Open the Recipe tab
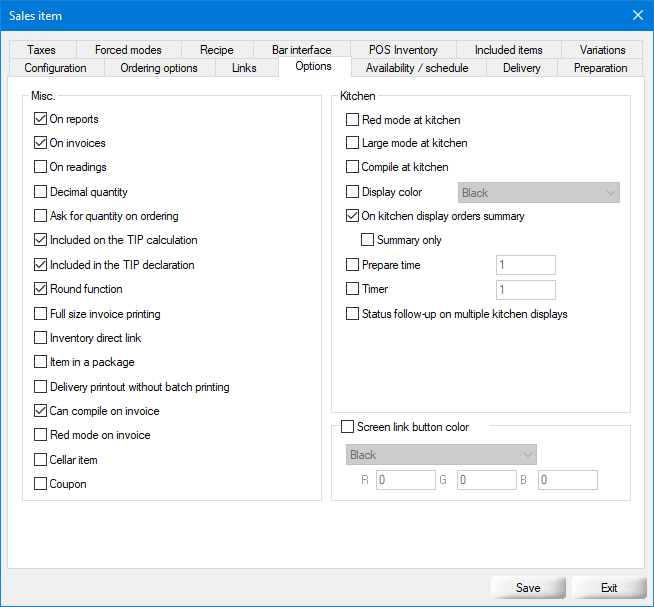Viewport: 654px width, 607px height. tap(216, 50)
